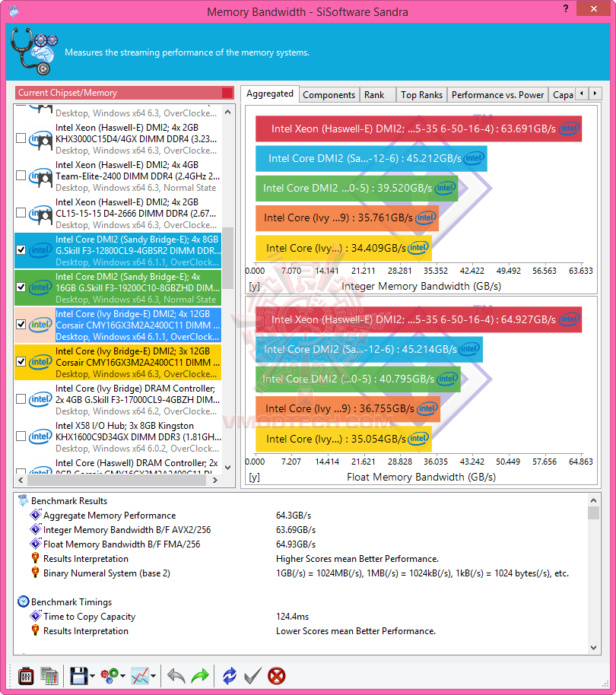Click the floppy disk save icon
Image resolution: width=616 pixels, height=695 pixels.
[79, 676]
